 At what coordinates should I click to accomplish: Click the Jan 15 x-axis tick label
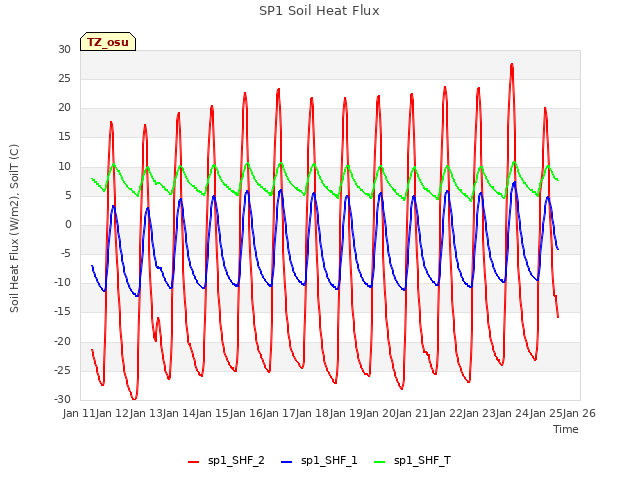tap(213, 413)
